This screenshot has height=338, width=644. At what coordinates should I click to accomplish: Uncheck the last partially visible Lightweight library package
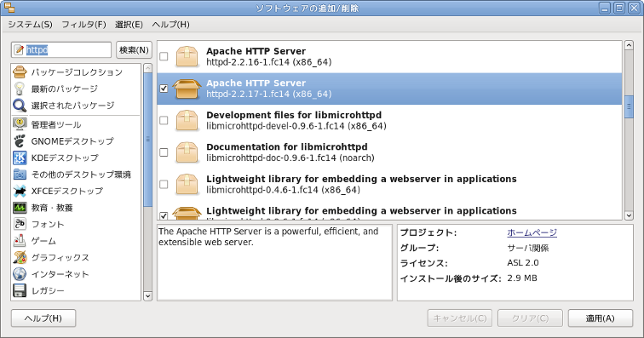pyautogui.click(x=164, y=215)
